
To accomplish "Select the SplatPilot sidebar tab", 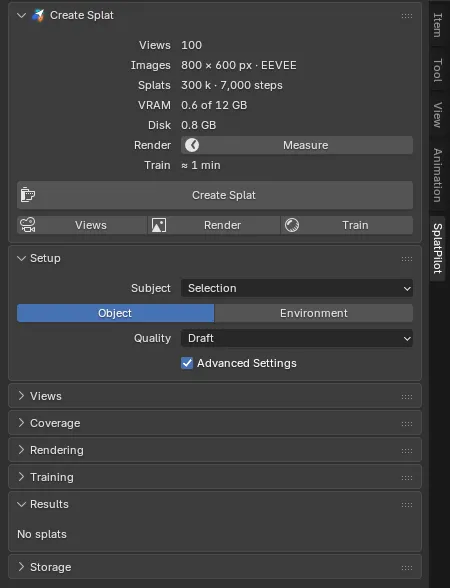I will [437, 248].
